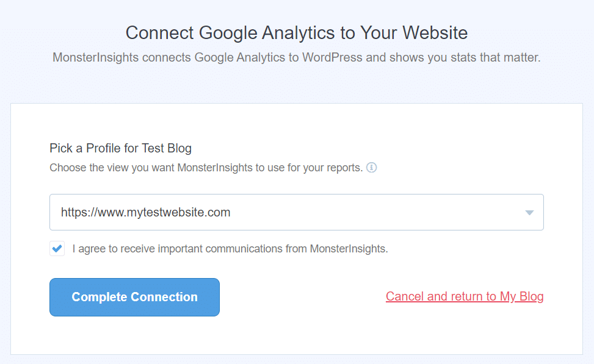The image size is (594, 364).
Task: Uncheck the important communications agreement checkbox
Action: tap(57, 249)
